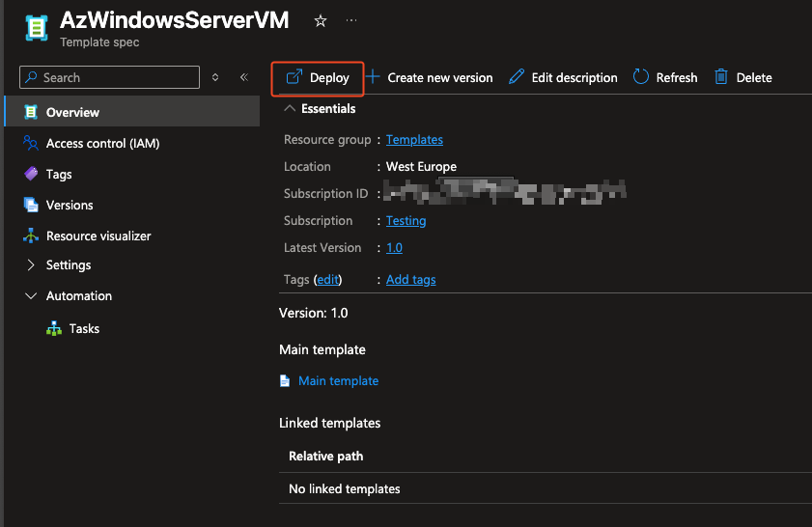The height and width of the screenshot is (527, 812).
Task: Click the Overview sidebar icon
Action: click(x=31, y=112)
